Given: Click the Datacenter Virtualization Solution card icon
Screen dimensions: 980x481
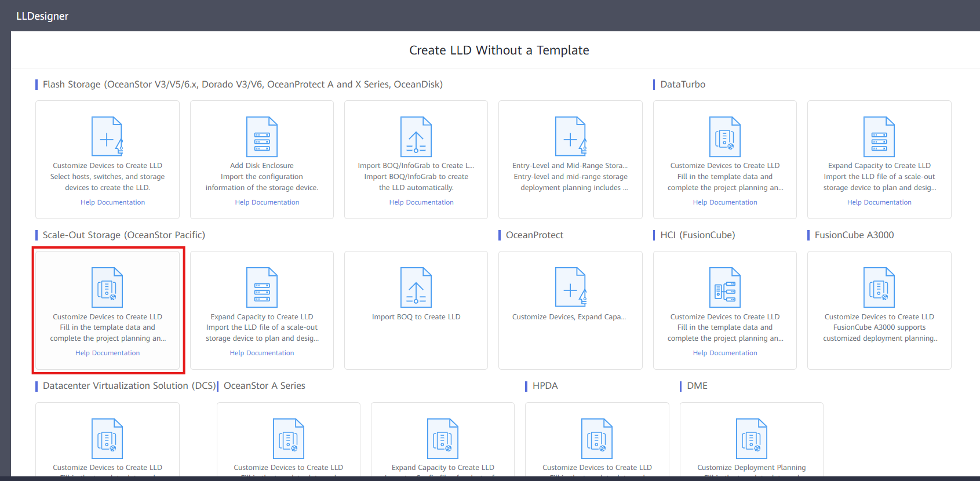Looking at the screenshot, I should click(107, 439).
